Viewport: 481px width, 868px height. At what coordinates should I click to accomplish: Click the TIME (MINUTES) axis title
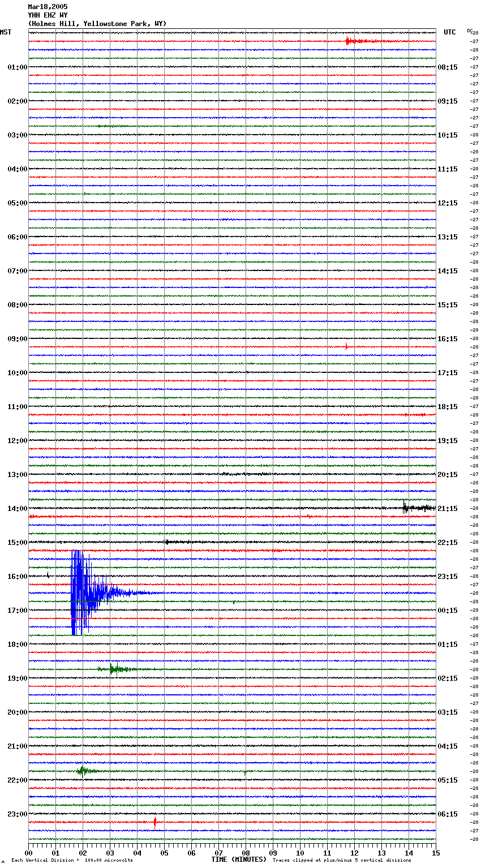[x=239, y=860]
